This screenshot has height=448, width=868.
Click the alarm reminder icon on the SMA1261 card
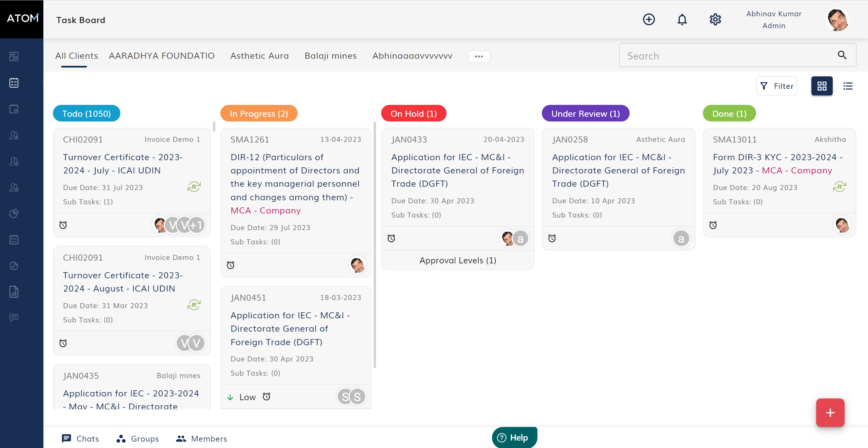(231, 265)
